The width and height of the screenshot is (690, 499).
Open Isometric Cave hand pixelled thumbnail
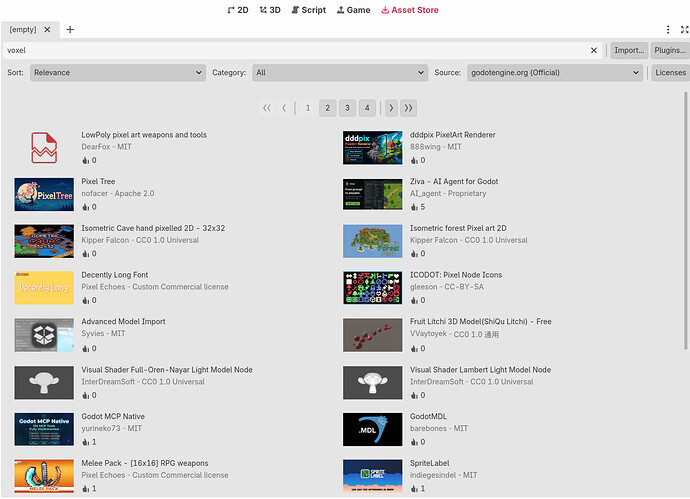tap(44, 241)
